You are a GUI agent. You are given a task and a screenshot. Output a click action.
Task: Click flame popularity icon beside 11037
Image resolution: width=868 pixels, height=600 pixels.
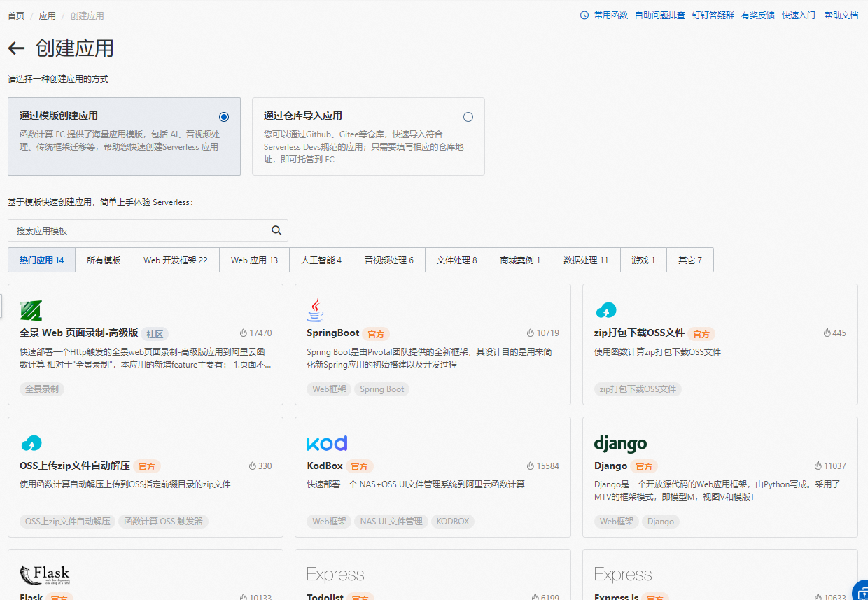point(818,466)
